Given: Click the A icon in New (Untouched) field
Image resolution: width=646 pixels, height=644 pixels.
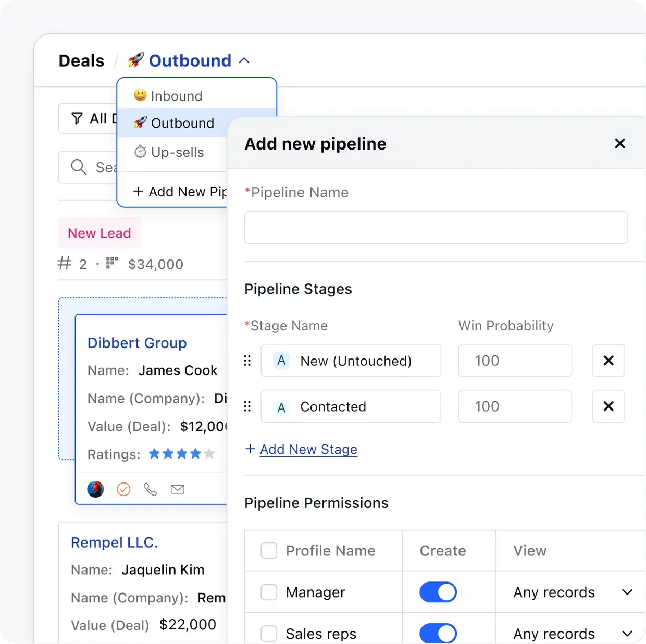Looking at the screenshot, I should point(281,361).
